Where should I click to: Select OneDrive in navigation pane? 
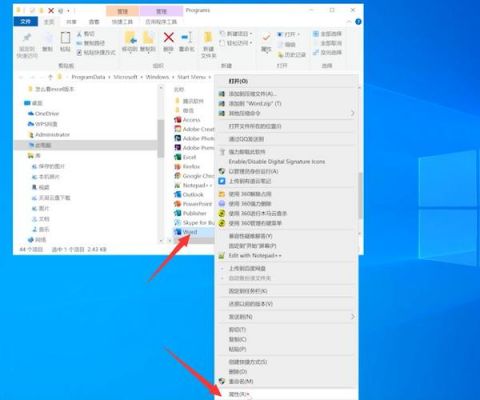pos(43,114)
